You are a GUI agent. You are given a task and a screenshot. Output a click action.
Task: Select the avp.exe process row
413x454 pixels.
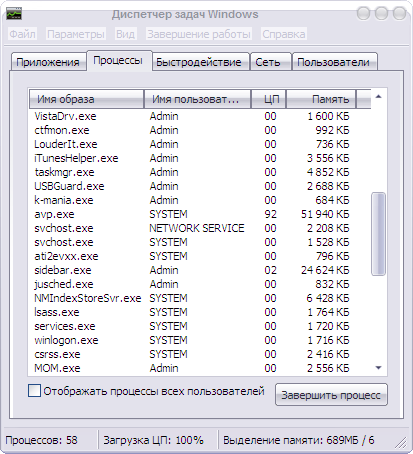coord(200,214)
